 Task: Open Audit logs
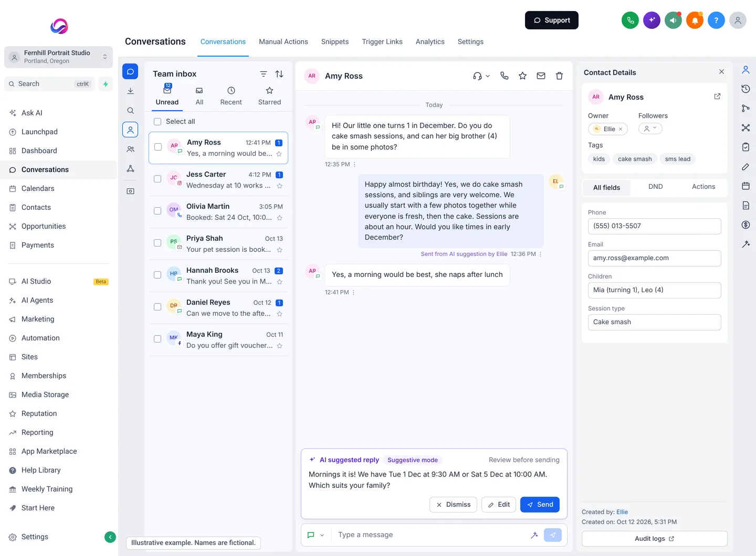[654, 539]
